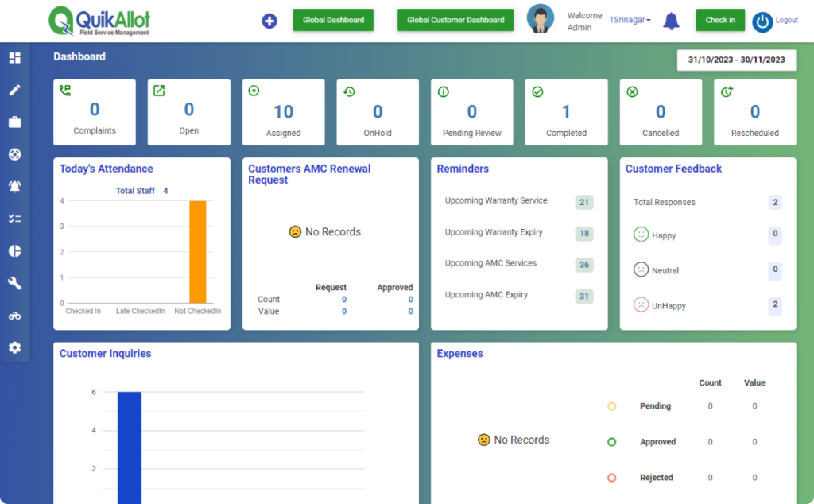Open the notification bell
The image size is (814, 504).
point(671,21)
